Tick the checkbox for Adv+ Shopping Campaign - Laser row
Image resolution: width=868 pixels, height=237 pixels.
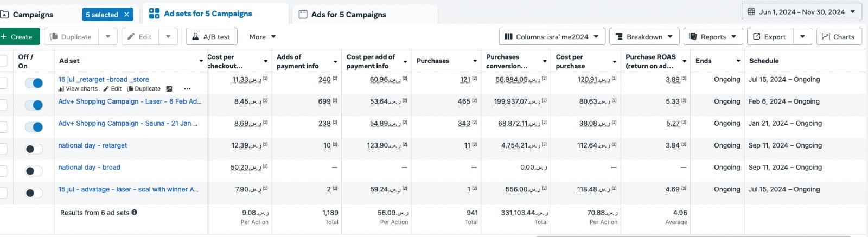3,105
